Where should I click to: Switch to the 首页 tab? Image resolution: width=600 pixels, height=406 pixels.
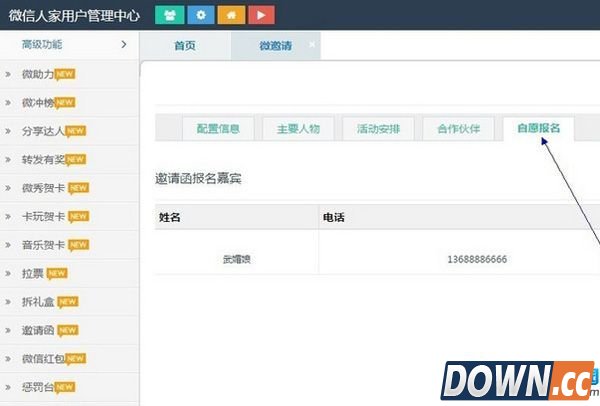pyautogui.click(x=185, y=46)
